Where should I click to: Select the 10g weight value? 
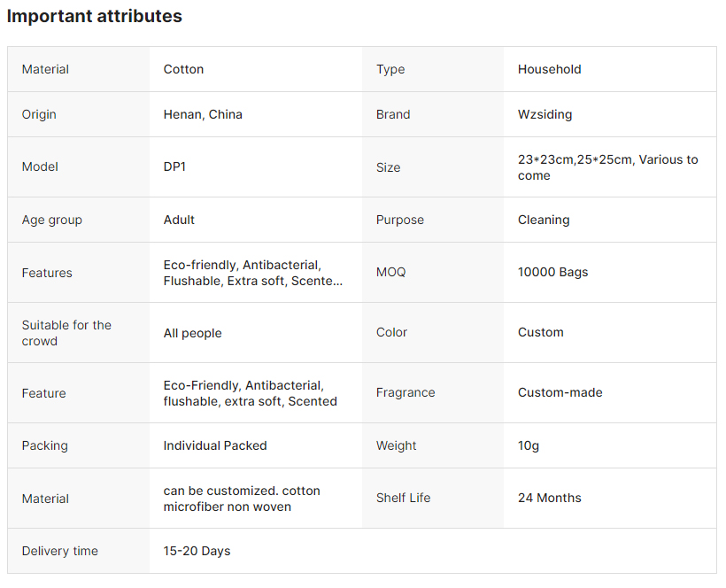pos(528,445)
